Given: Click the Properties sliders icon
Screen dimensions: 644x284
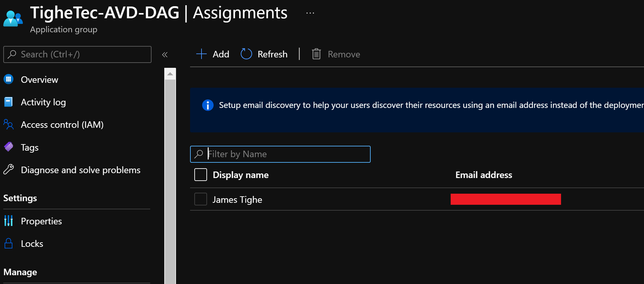Looking at the screenshot, I should point(8,221).
